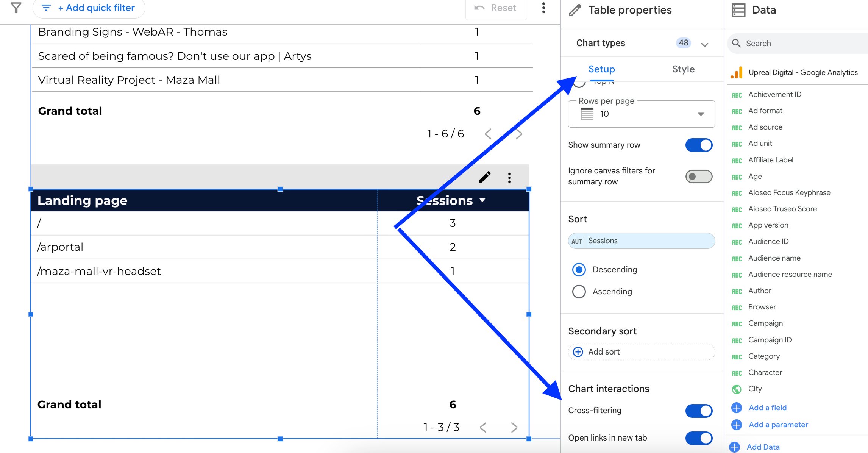Screen dimensions: 868x453
Task: Select the Character field
Action: point(765,372)
